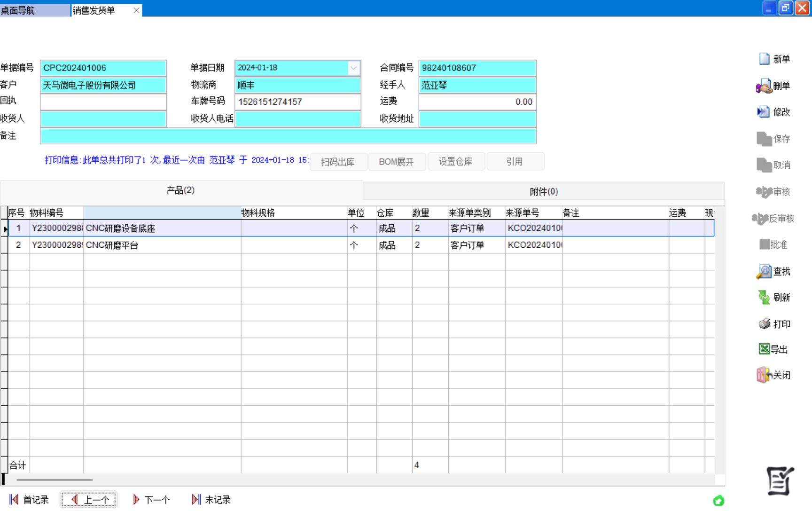This screenshot has height=511, width=812.
Task: Open the notes checklist icon at bottom right
Action: pos(780,481)
